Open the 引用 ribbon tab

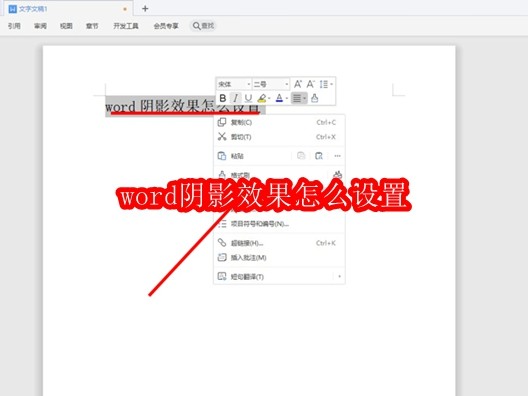[x=14, y=26]
